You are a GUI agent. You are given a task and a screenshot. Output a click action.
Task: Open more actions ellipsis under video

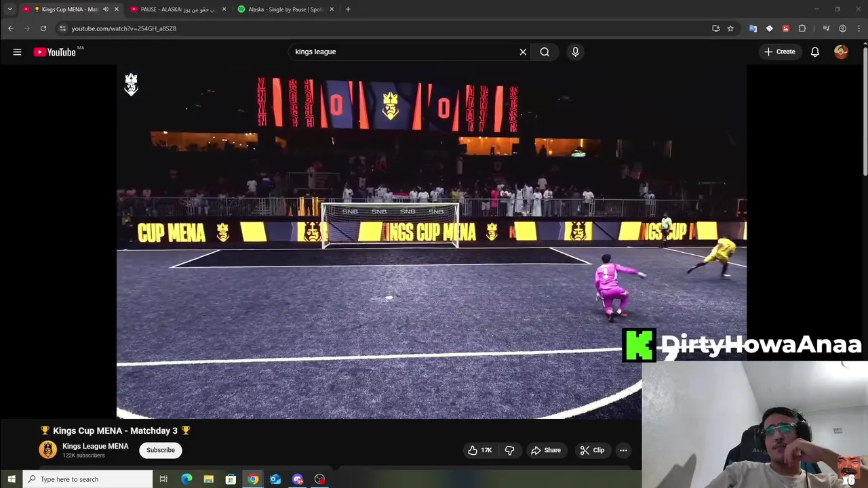coord(623,450)
